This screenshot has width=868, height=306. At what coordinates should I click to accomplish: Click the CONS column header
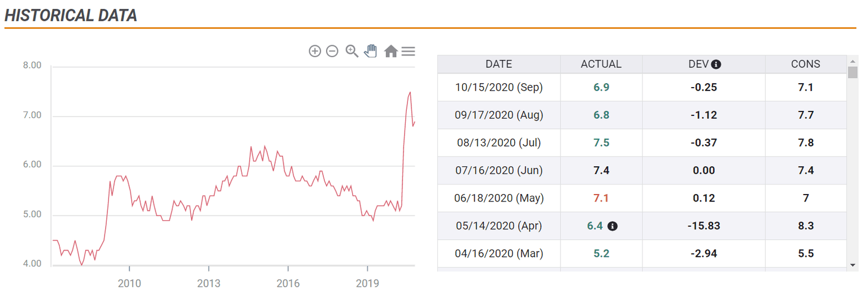805,64
